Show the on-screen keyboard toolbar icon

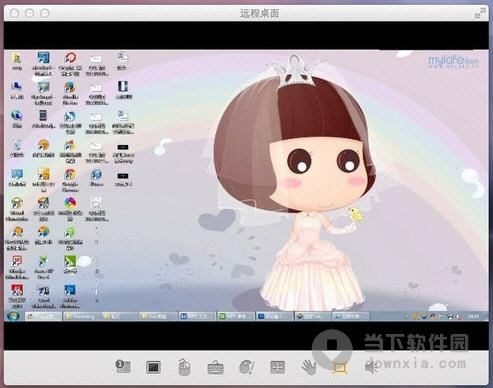coord(215,368)
